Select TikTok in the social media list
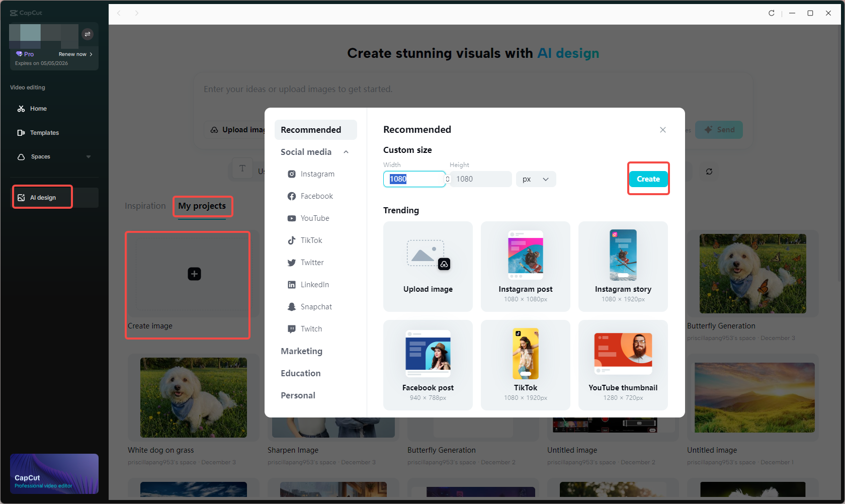The height and width of the screenshot is (504, 845). [x=312, y=240]
